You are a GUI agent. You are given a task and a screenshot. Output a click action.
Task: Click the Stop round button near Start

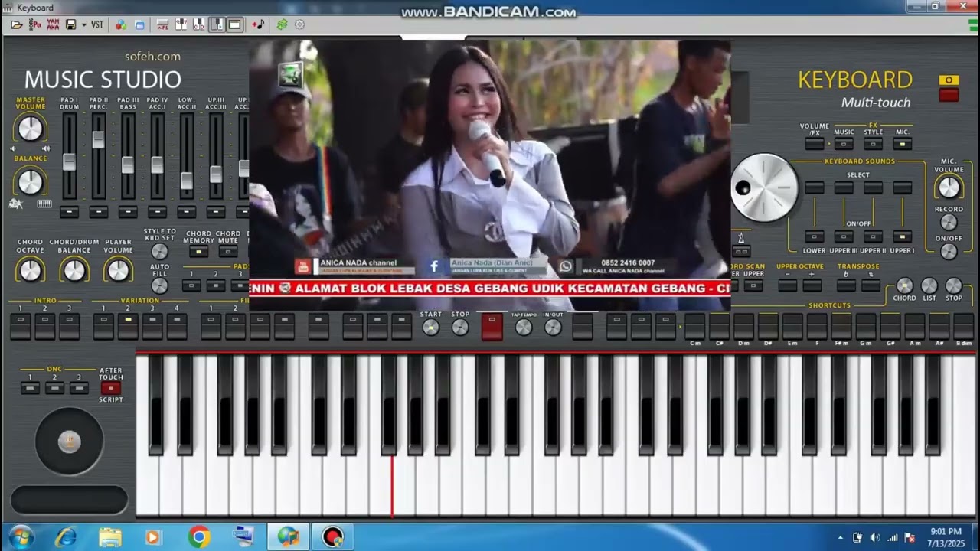(460, 328)
